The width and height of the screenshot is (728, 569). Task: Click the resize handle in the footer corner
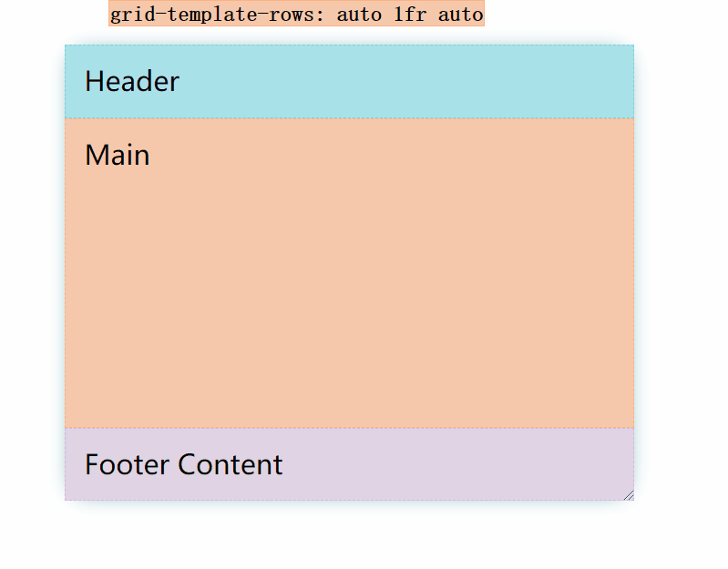click(629, 495)
